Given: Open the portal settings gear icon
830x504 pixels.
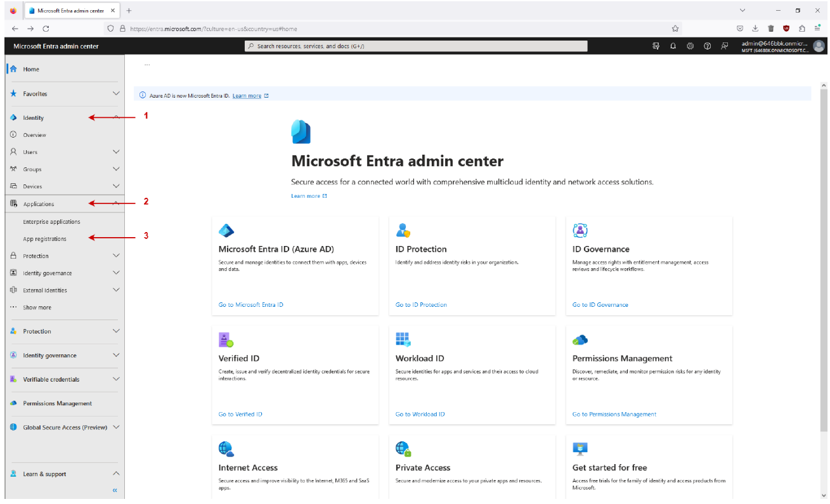Looking at the screenshot, I should (x=690, y=46).
